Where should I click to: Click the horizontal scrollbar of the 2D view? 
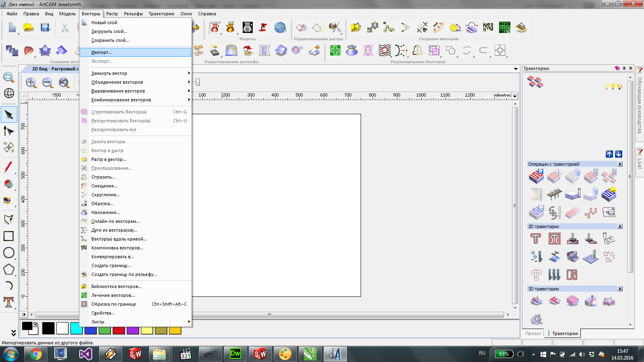coord(270,315)
